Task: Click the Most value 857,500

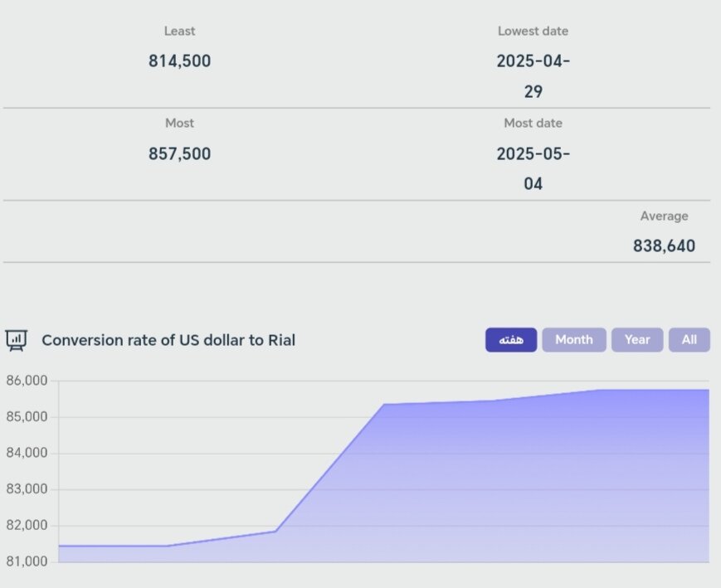Action: point(179,154)
